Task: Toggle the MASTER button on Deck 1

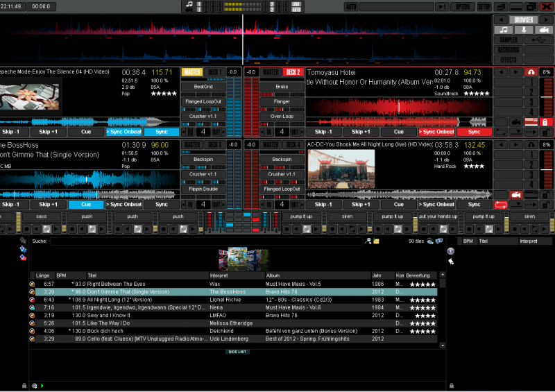Action: [x=191, y=72]
